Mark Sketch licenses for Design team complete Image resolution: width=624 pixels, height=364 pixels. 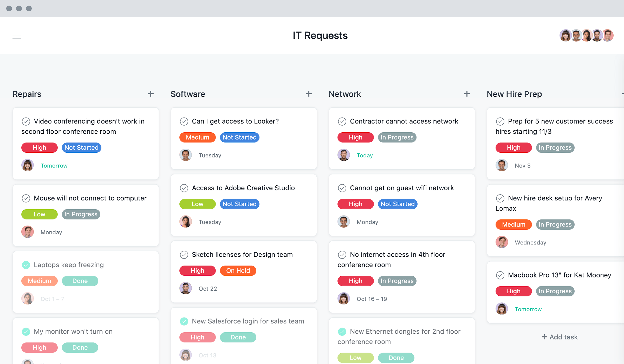click(x=184, y=255)
